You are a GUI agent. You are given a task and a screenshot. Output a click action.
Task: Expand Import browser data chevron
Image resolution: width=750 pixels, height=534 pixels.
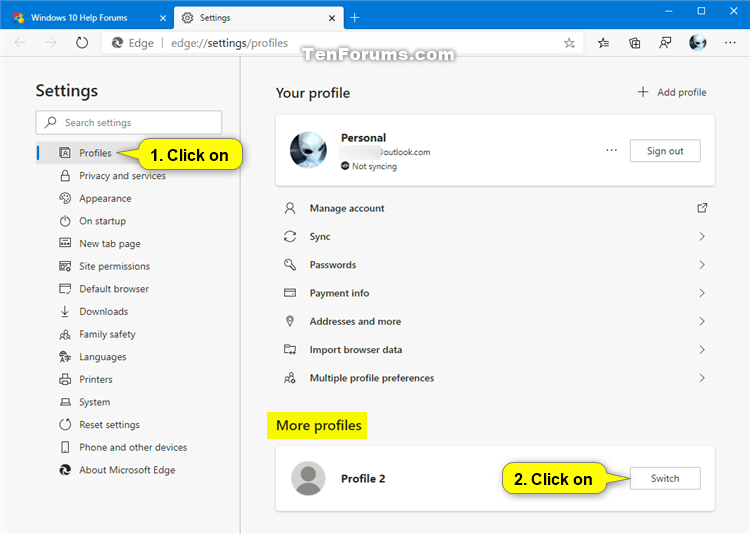pyautogui.click(x=702, y=350)
